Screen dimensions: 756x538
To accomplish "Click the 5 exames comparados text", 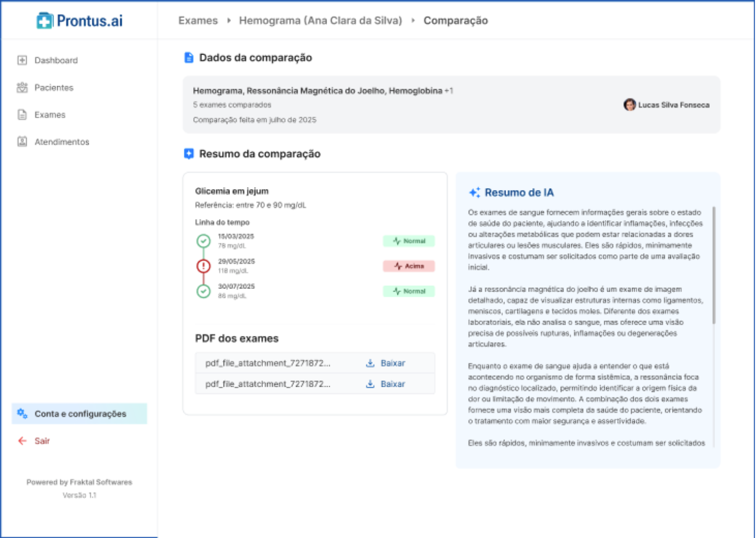I will pyautogui.click(x=232, y=105).
